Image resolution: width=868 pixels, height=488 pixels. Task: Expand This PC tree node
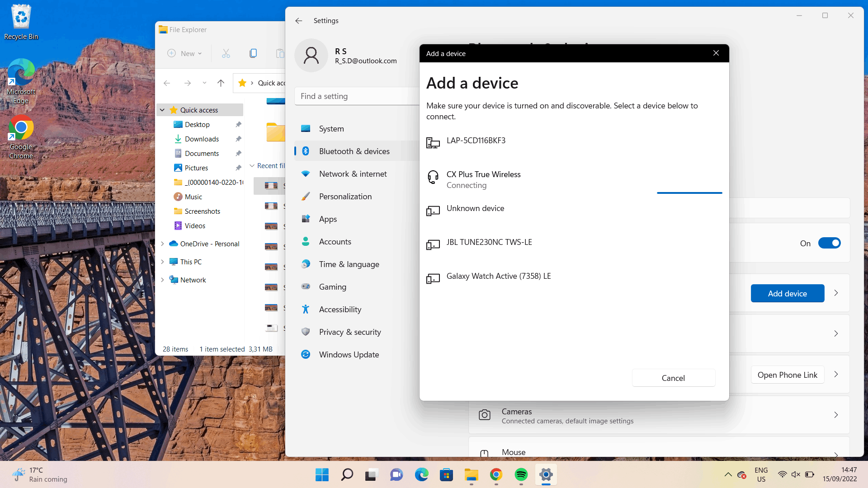(162, 262)
